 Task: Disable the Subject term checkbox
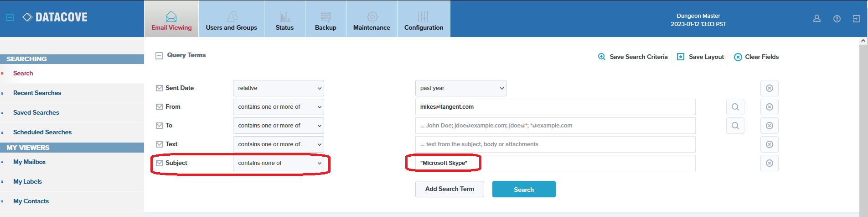159,163
